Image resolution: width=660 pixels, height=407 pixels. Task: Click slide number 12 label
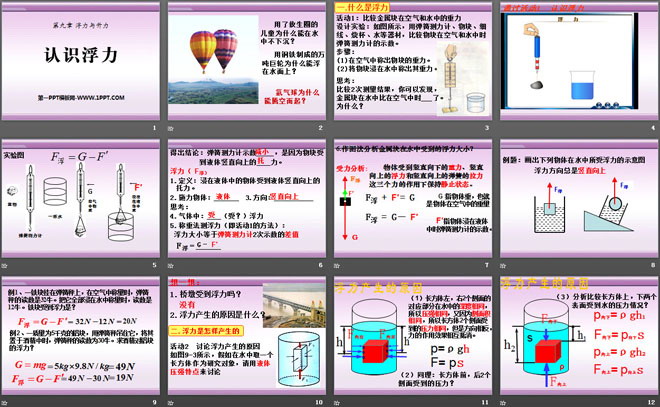click(x=652, y=402)
